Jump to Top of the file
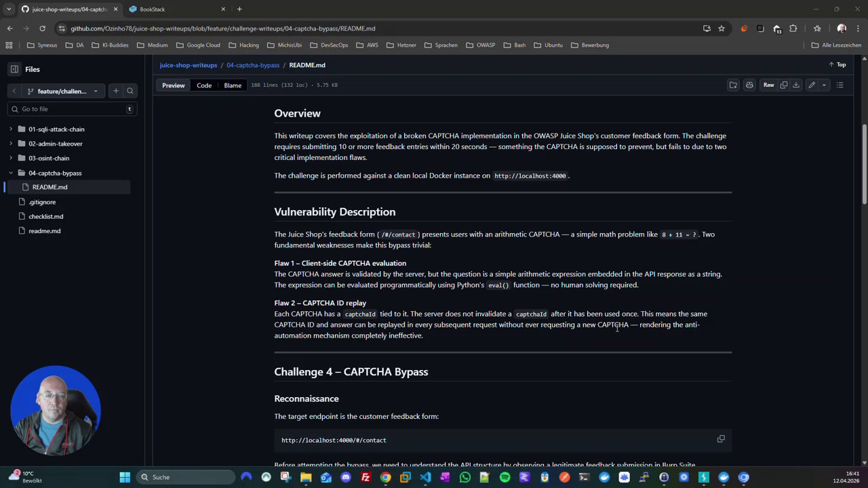Image resolution: width=868 pixels, height=488 pixels. tap(837, 64)
